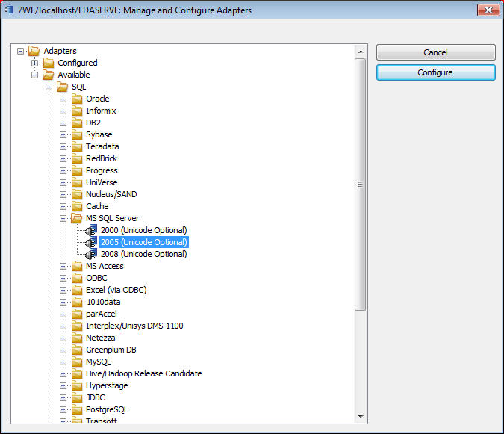Select the JDBC label
Image resolution: width=504 pixels, height=434 pixels.
(x=95, y=397)
